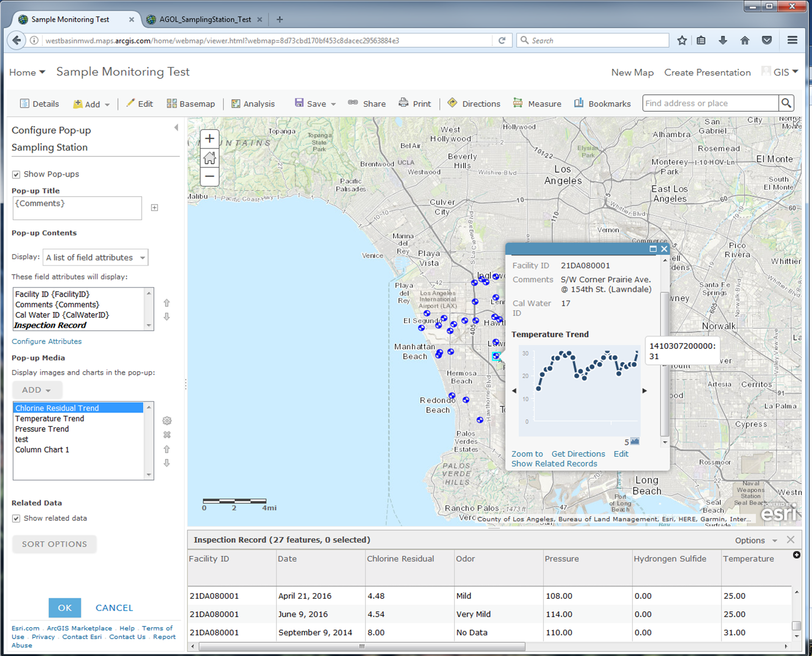Image resolution: width=812 pixels, height=656 pixels.
Task: Open the Measure tool
Action: coord(537,103)
